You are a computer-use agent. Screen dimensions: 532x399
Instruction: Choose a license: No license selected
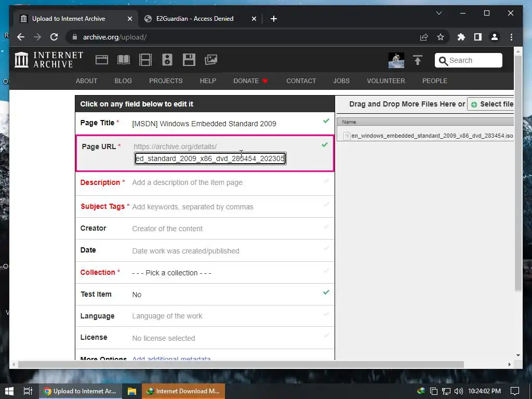click(x=164, y=338)
